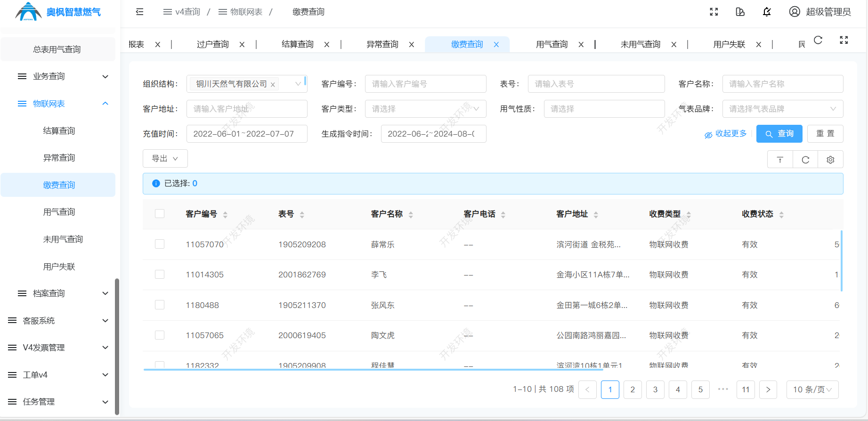Open the 客户类型 dropdown
The image size is (868, 421).
coord(425,109)
